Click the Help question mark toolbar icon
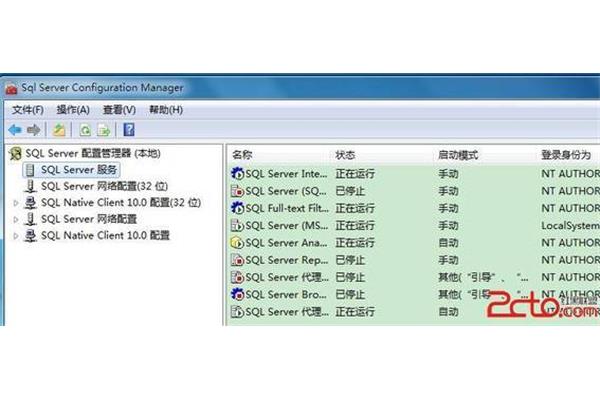 point(129,130)
